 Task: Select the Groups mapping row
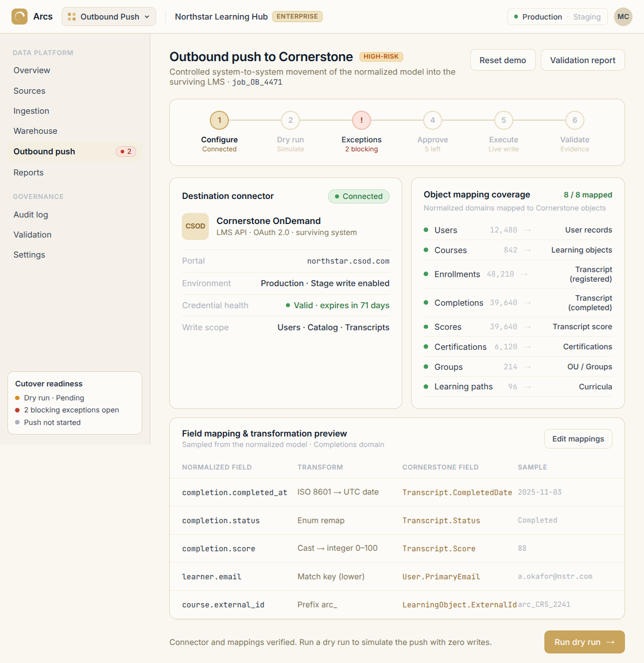coord(518,367)
